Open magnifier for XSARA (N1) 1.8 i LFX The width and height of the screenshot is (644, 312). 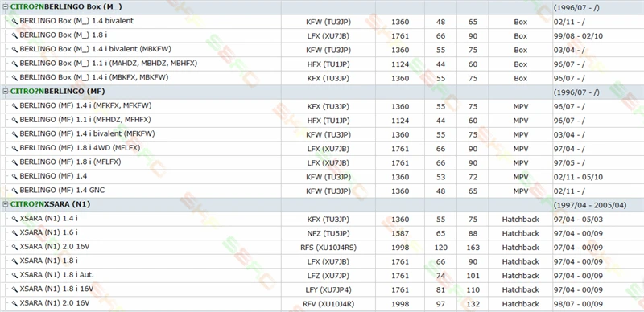[x=14, y=261]
